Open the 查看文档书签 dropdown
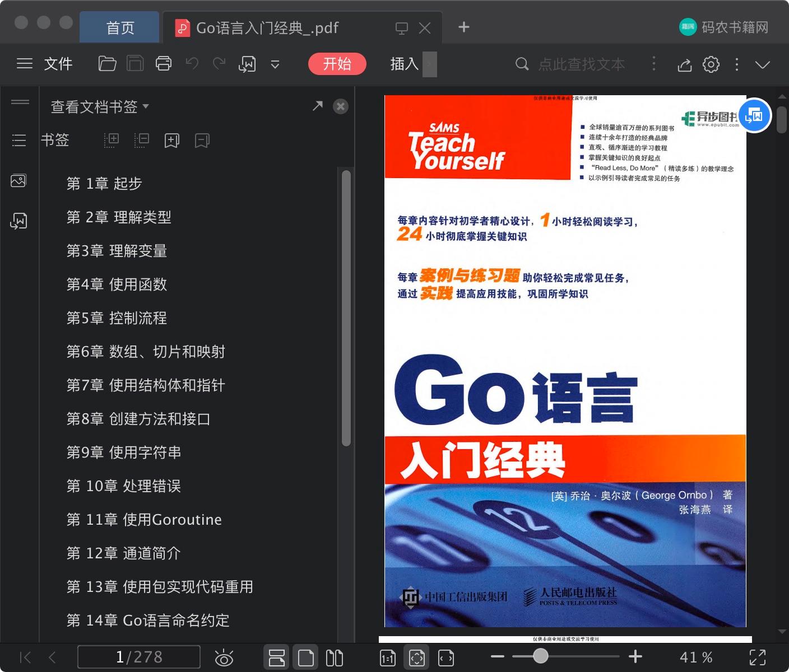 [x=100, y=106]
